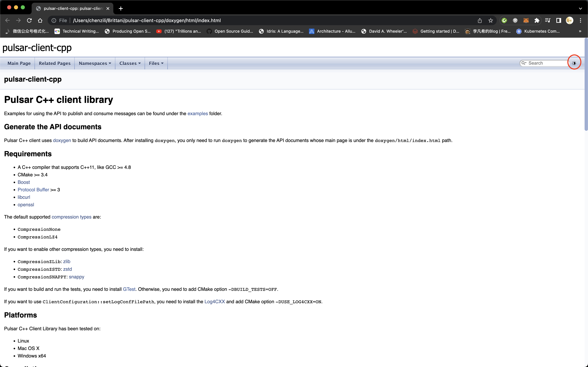Go to the Main Page tab
The height and width of the screenshot is (367, 588).
(19, 63)
